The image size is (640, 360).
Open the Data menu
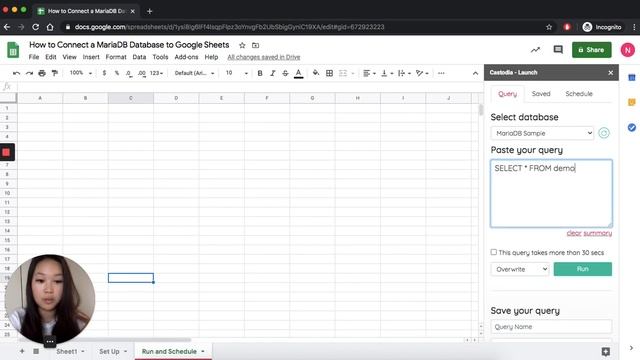click(139, 57)
